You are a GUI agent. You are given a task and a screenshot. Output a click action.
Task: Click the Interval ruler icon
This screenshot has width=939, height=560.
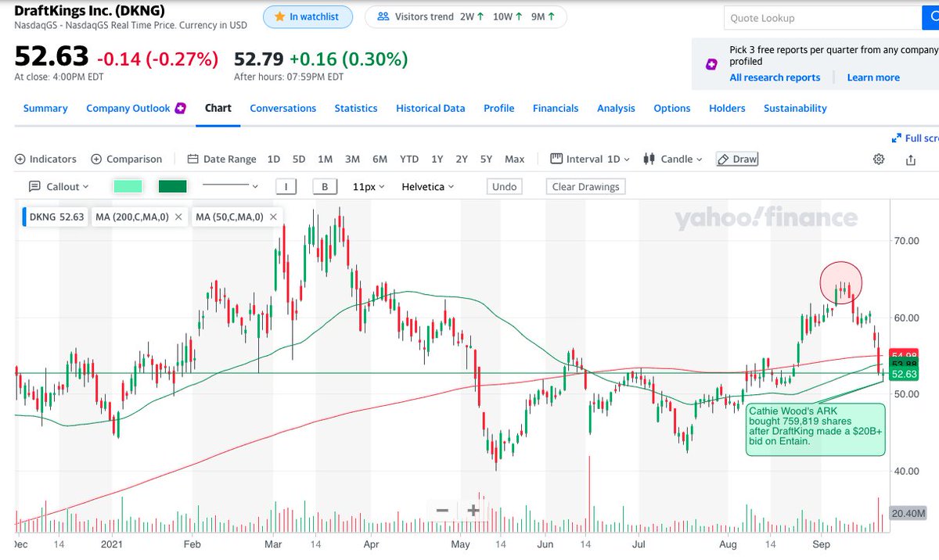click(x=556, y=159)
